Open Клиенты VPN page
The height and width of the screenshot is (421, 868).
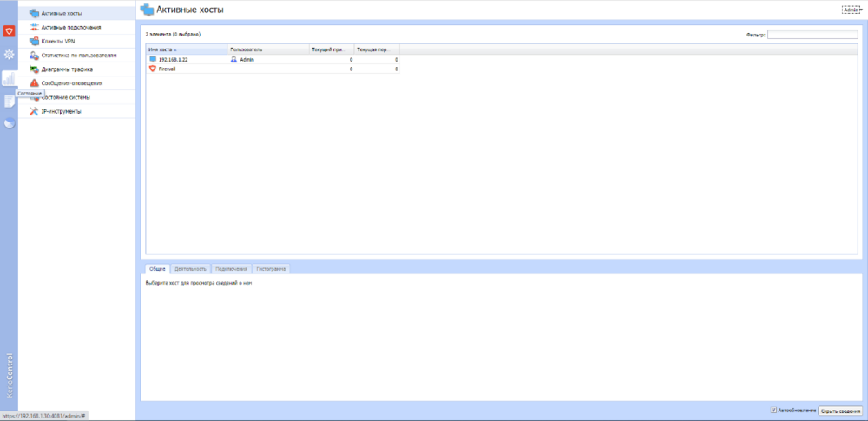click(x=58, y=41)
